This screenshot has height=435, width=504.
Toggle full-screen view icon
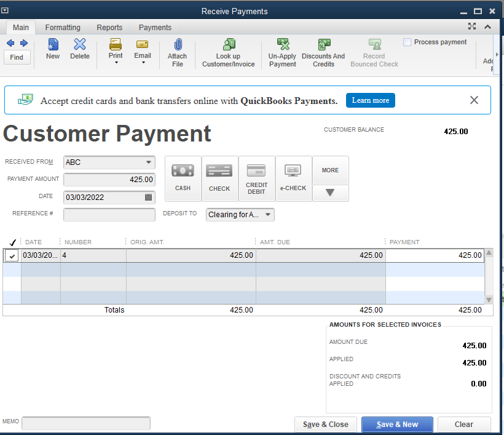(472, 26)
